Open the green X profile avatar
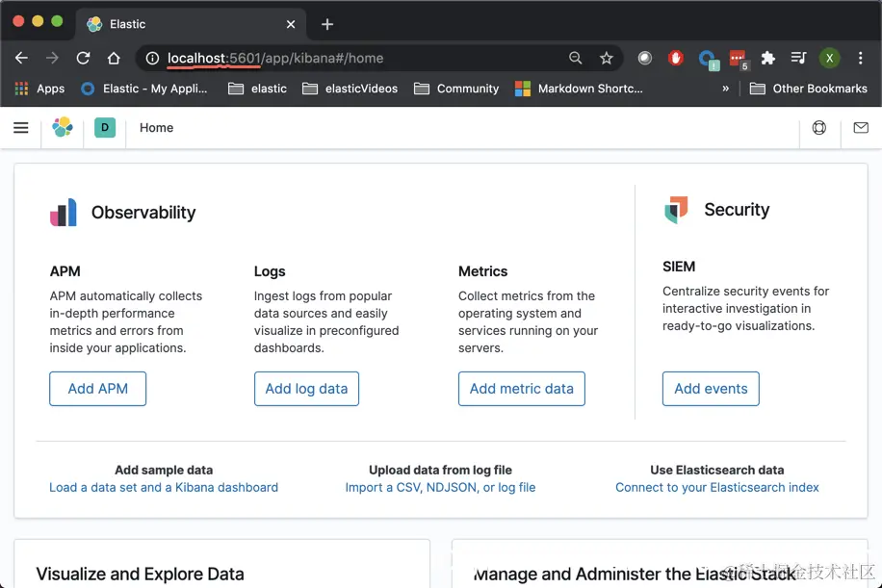Image resolution: width=882 pixels, height=588 pixels. (x=829, y=58)
